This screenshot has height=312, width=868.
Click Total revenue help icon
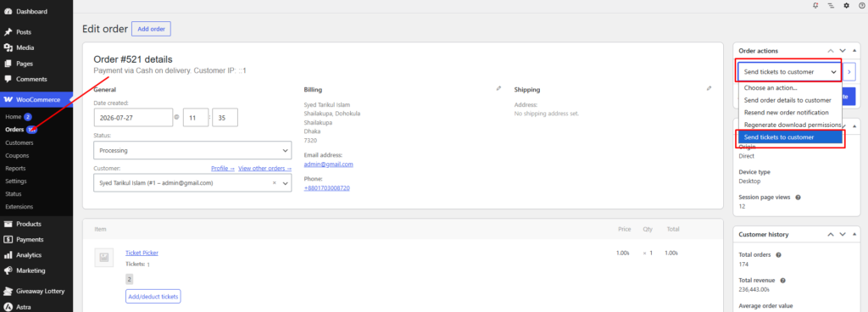(x=783, y=281)
